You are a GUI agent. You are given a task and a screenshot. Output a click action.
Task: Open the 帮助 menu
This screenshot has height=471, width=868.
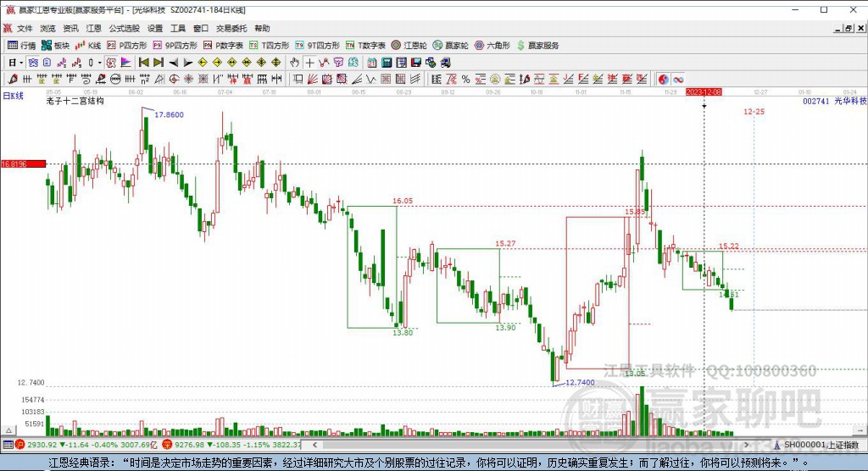[262, 28]
